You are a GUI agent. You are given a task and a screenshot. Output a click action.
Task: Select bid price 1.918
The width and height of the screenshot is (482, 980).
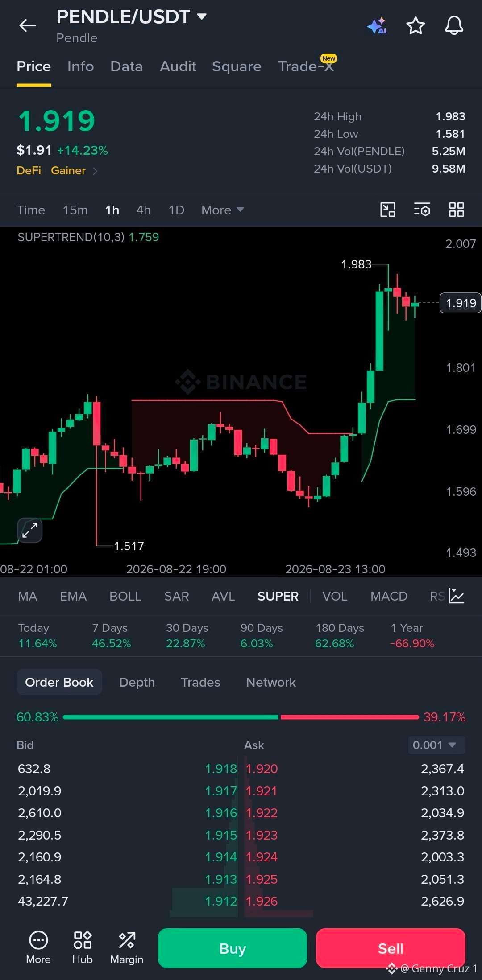221,769
